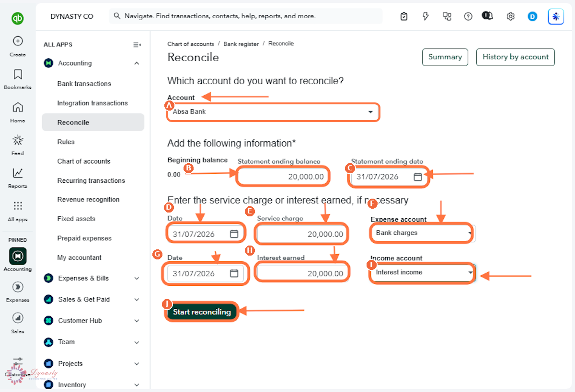Image resolution: width=575 pixels, height=392 pixels.
Task: Open Rules menu item
Action: pos(66,142)
